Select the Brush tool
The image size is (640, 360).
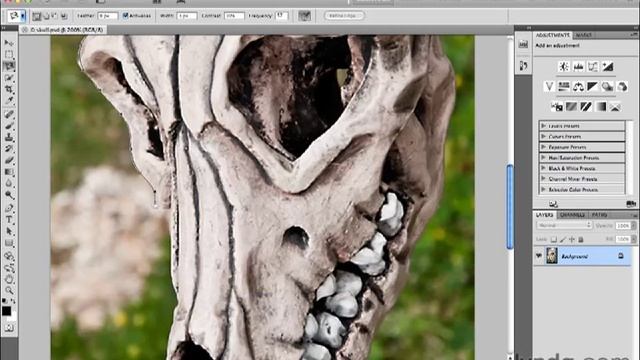9,126
